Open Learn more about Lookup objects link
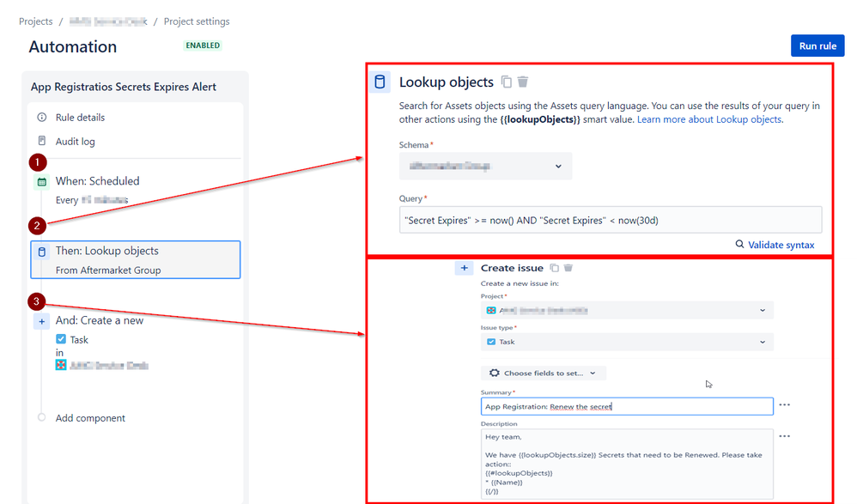The width and height of the screenshot is (857, 504). click(709, 119)
